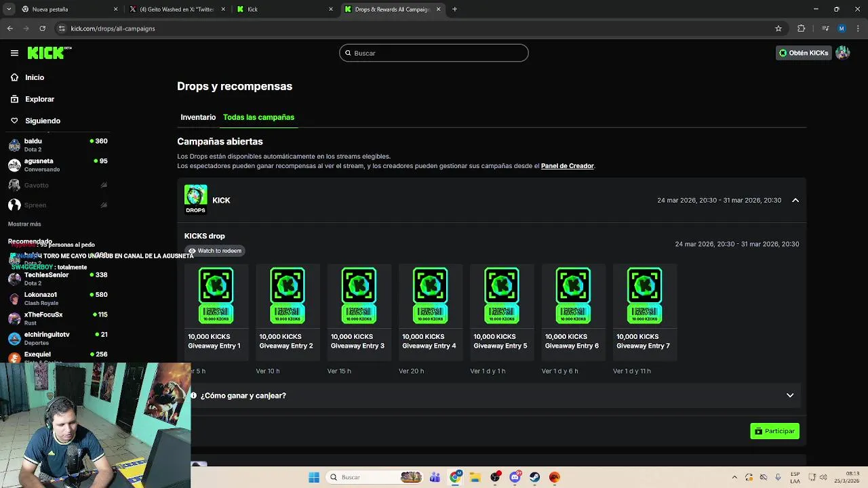Click Watch to redeem badge
Screen dimensions: 868x488
215,251
